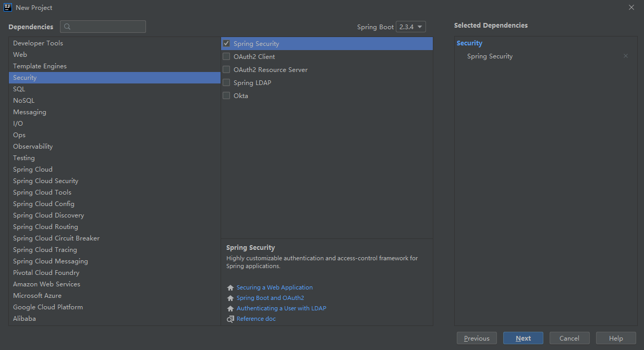
Task: Select the Developer Tools category
Action: tap(38, 43)
